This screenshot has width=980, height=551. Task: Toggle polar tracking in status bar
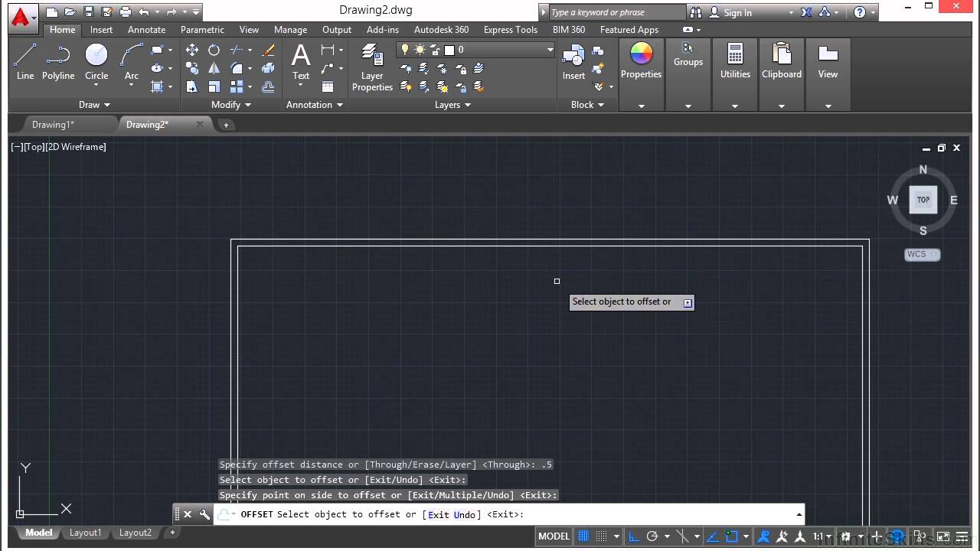pyautogui.click(x=652, y=536)
